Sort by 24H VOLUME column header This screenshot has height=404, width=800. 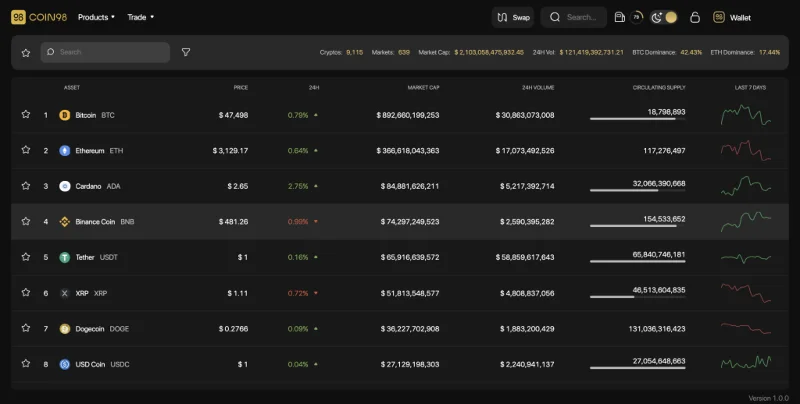click(538, 88)
